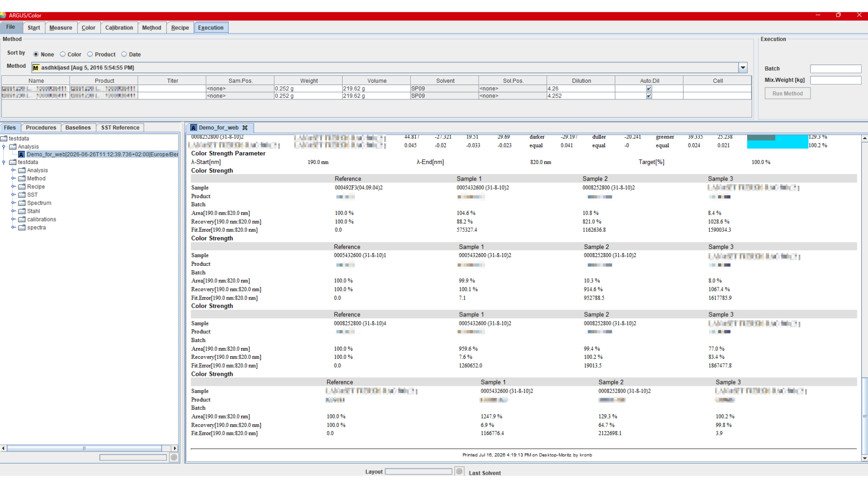The image size is (868, 488).
Task: Click the 129.3 % color strength bar
Action: pos(761,137)
